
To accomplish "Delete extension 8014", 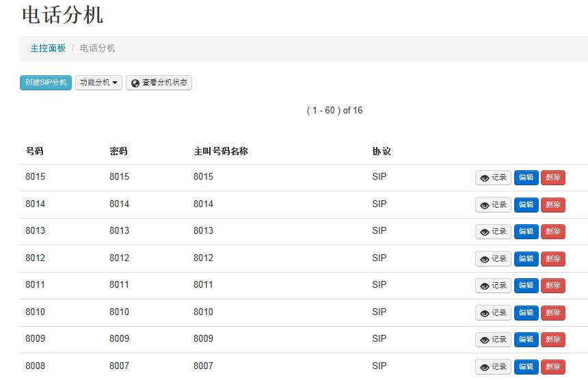I will pos(552,204).
